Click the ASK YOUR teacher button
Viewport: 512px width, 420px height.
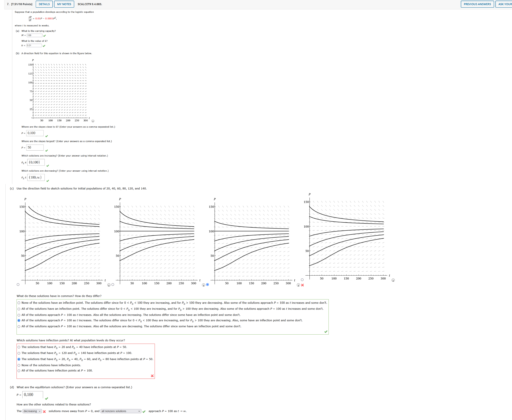pos(505,4)
